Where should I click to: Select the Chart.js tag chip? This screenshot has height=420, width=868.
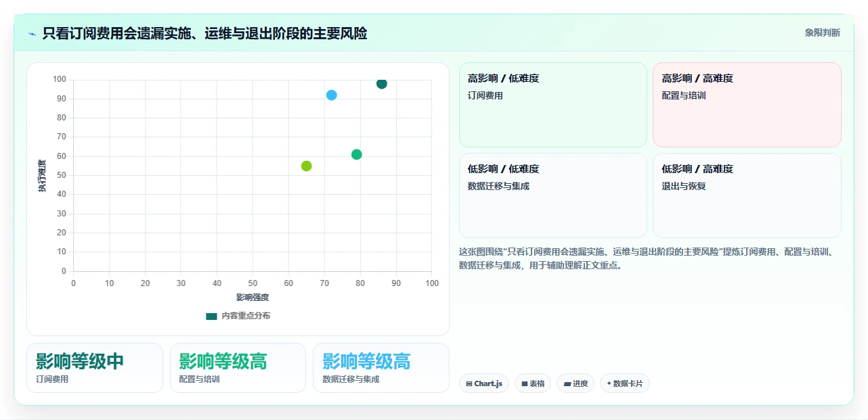point(484,383)
